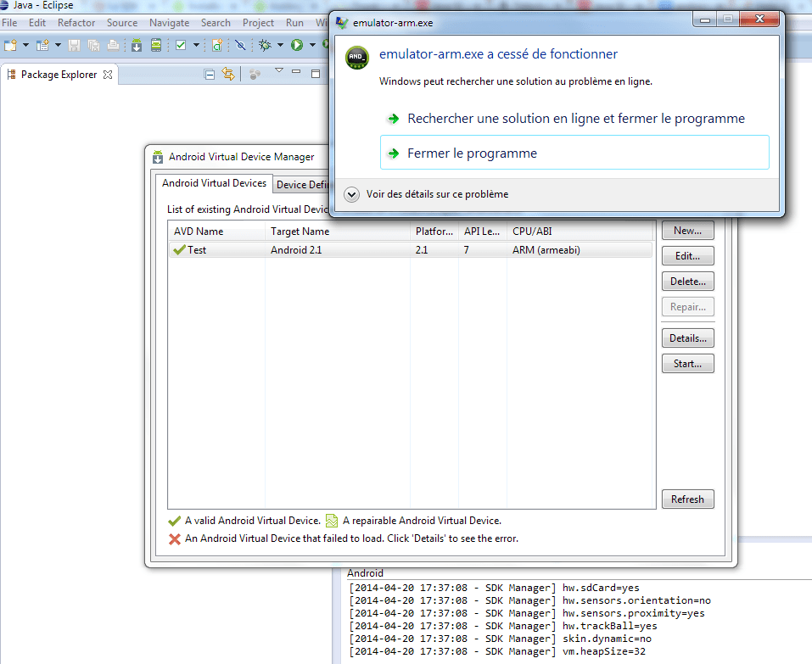Open the Android SDK Manager from the toolbar
The width and height of the screenshot is (812, 664).
click(x=135, y=45)
